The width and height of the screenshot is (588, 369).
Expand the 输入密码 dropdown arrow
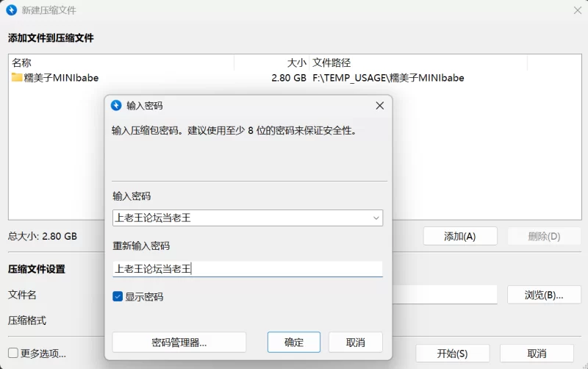[x=376, y=218]
